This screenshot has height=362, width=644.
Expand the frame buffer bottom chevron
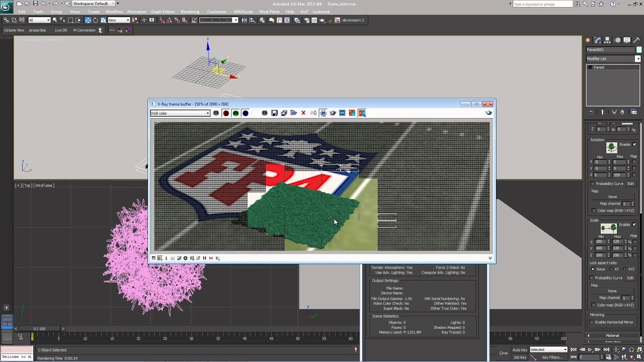(x=490, y=258)
